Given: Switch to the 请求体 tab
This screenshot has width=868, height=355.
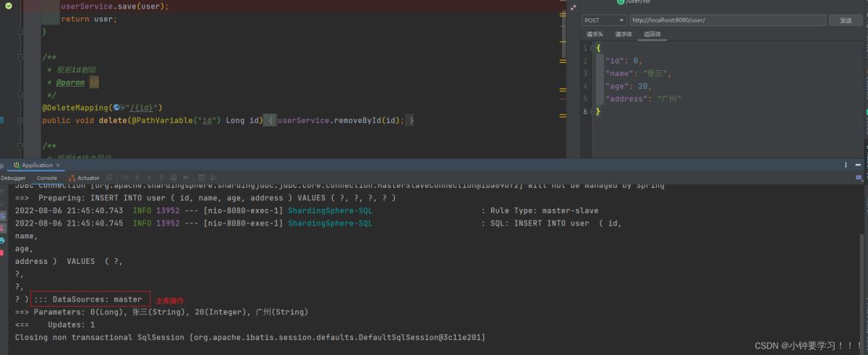Looking at the screenshot, I should [x=624, y=34].
